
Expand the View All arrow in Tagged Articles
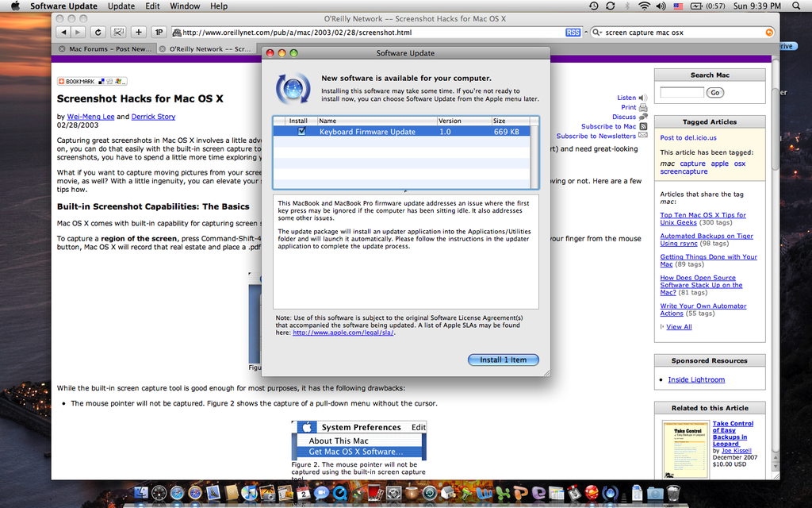[x=662, y=326]
